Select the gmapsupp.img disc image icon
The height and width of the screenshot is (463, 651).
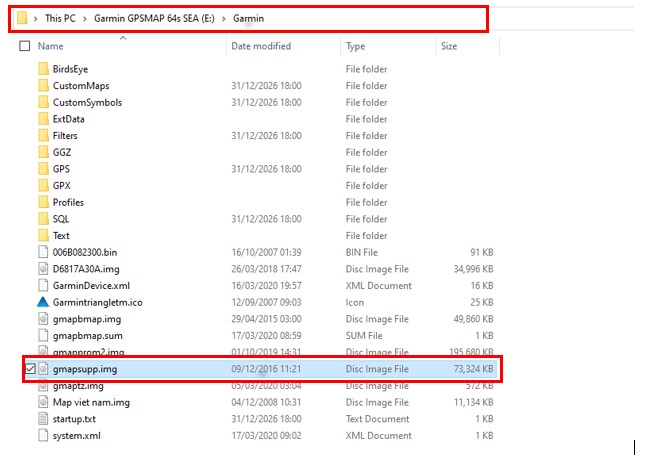[x=43, y=369]
